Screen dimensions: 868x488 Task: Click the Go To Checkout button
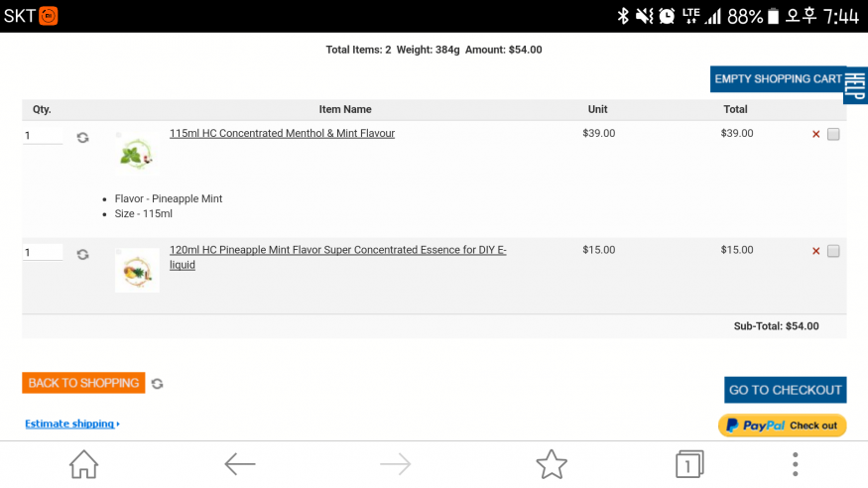point(785,390)
